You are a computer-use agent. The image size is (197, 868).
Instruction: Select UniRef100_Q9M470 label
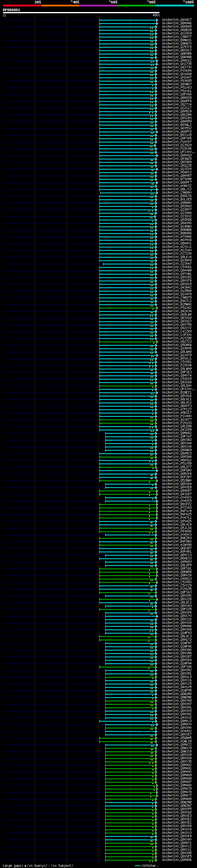(x=177, y=724)
